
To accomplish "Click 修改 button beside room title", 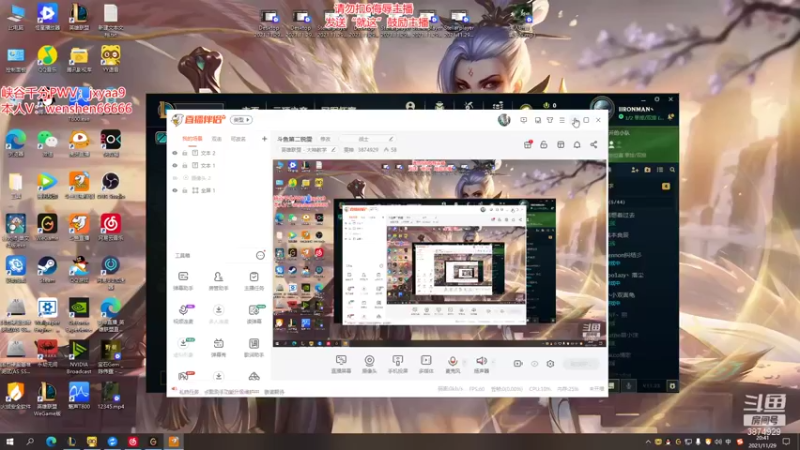I will (325, 139).
